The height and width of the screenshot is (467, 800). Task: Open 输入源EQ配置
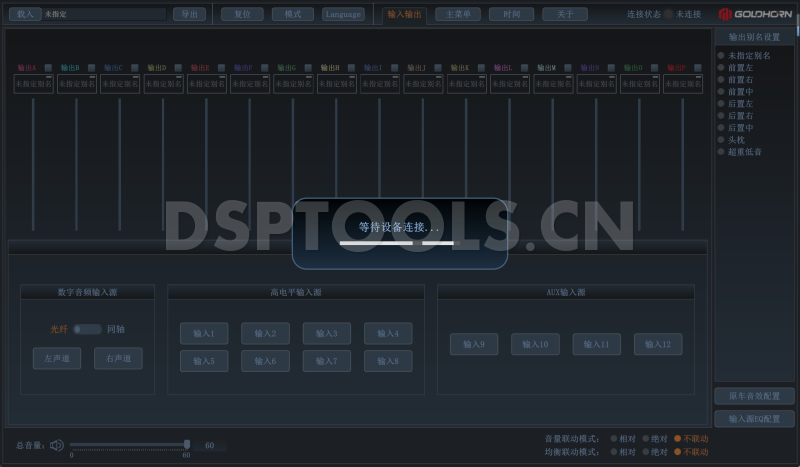pos(755,419)
